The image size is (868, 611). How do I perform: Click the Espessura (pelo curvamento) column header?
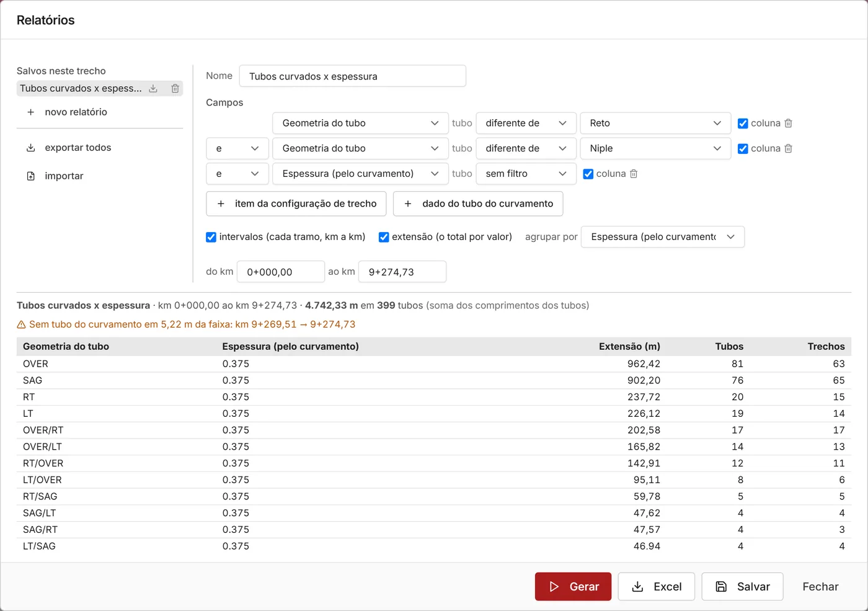[291, 347]
